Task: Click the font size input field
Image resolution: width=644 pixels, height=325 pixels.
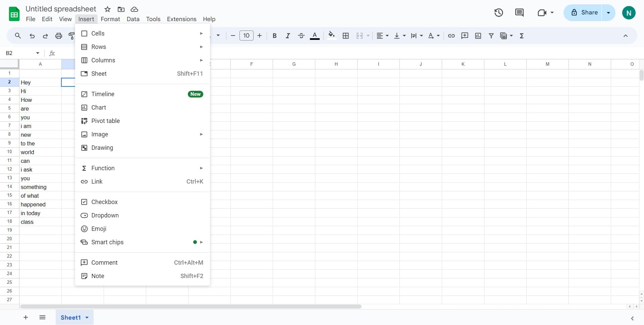Action: coord(246,36)
